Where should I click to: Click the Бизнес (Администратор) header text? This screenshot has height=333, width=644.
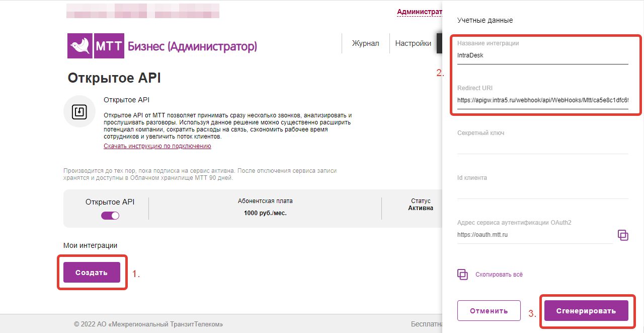point(193,47)
